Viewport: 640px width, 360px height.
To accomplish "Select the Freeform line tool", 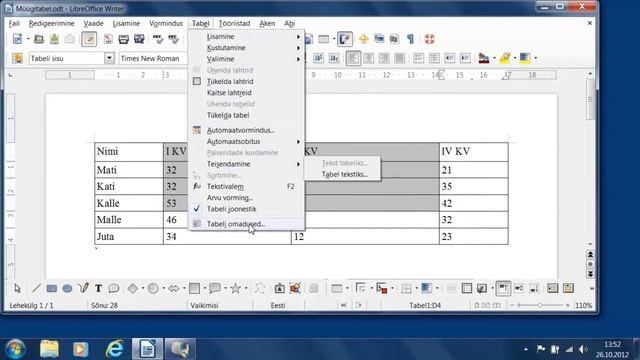I will 83,289.
